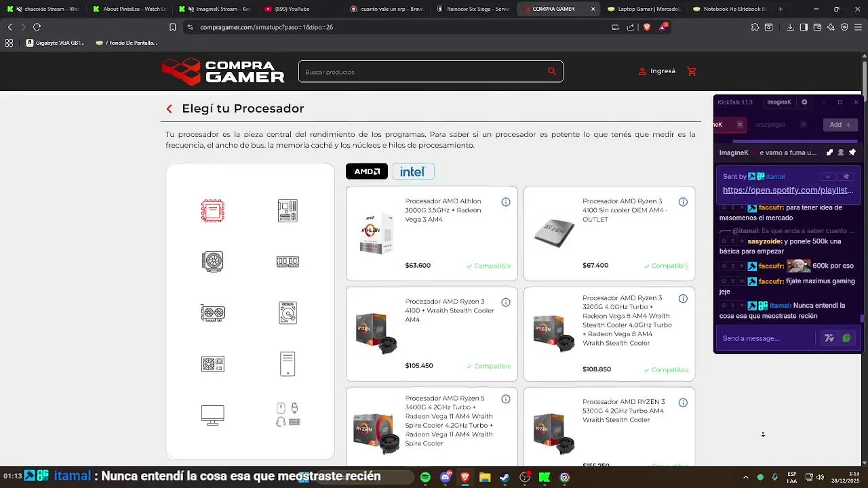The image size is (868, 488).
Task: Bookmark this page icon in address bar
Action: 172,27
